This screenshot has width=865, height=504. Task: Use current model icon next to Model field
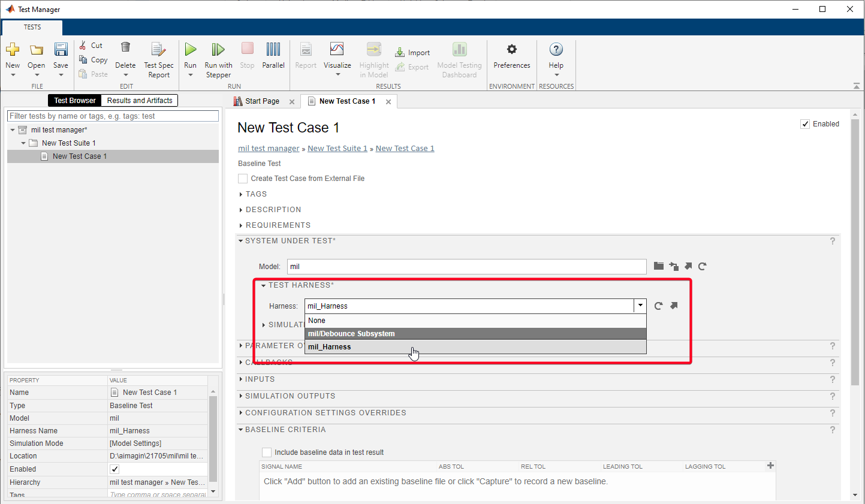[674, 266]
